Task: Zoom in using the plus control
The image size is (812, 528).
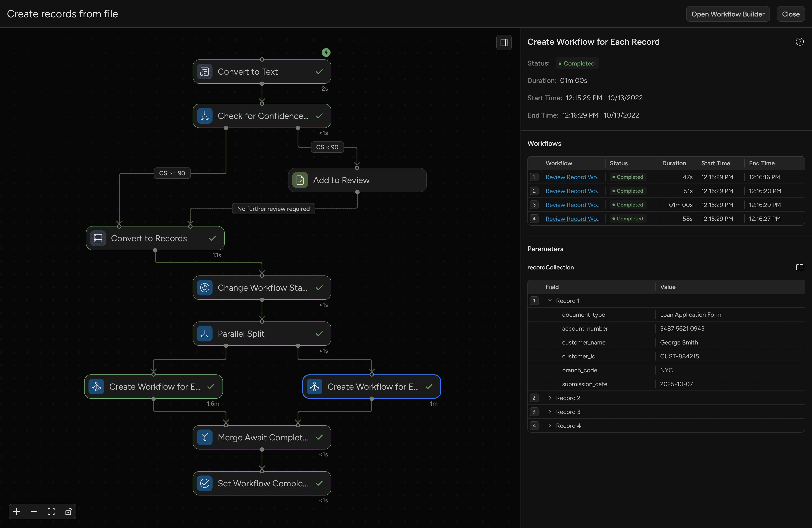Action: click(16, 512)
